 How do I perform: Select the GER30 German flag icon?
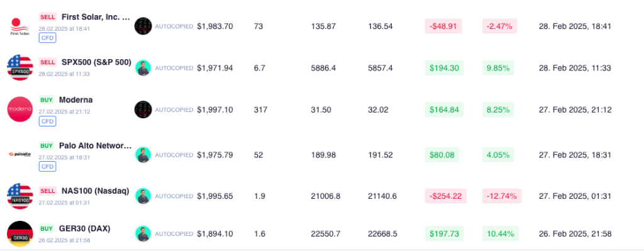(19, 234)
